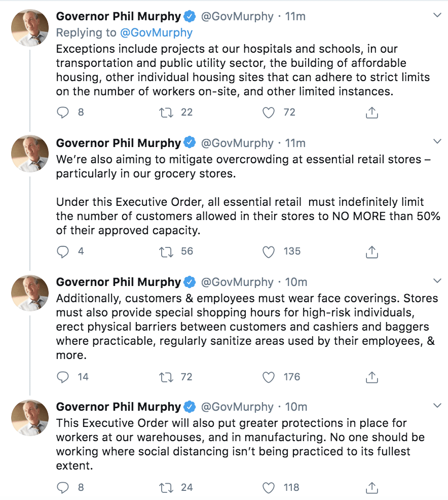
Task: Reply to the essential retail 50% capacity tweet
Action: 62,252
